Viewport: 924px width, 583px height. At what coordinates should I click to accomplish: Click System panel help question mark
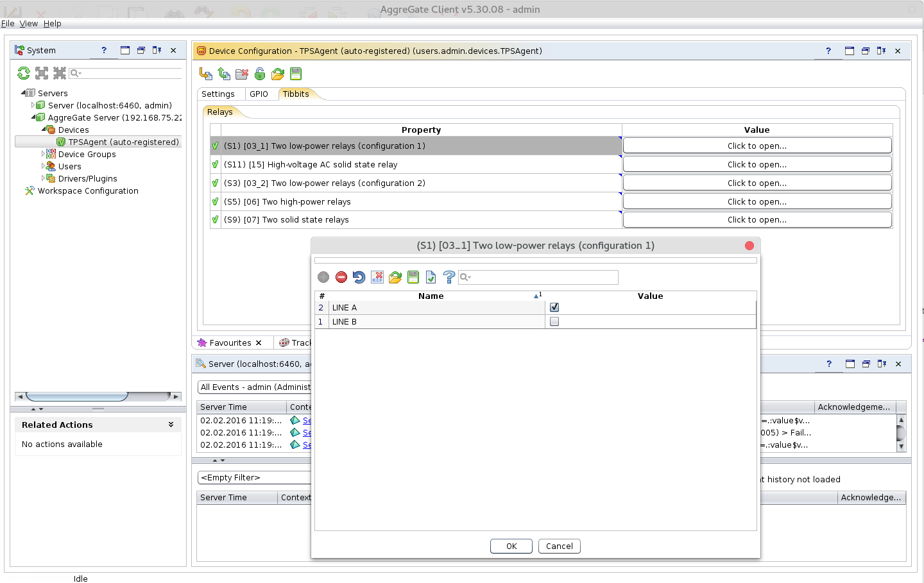coord(104,50)
